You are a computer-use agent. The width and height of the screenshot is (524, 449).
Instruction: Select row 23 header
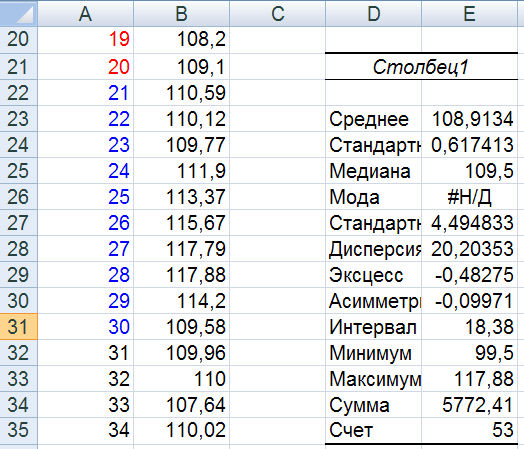coord(18,119)
